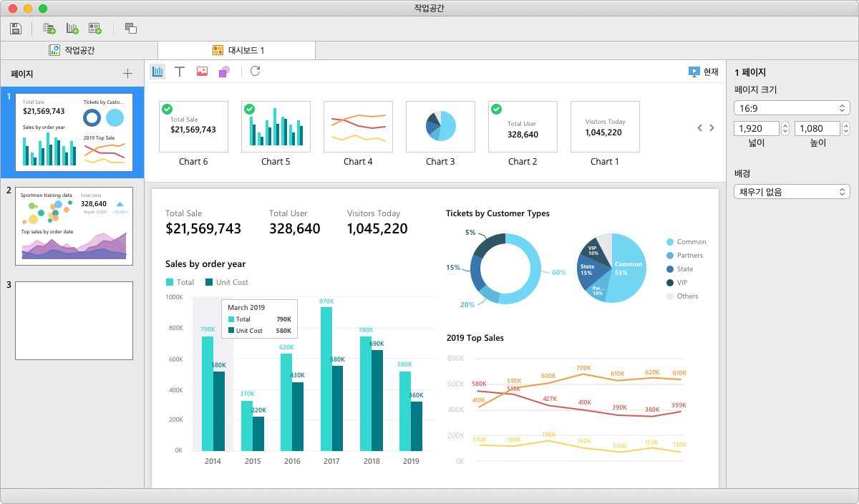This screenshot has height=504, width=859.
Task: Select the chart insert tool
Action: [x=157, y=71]
